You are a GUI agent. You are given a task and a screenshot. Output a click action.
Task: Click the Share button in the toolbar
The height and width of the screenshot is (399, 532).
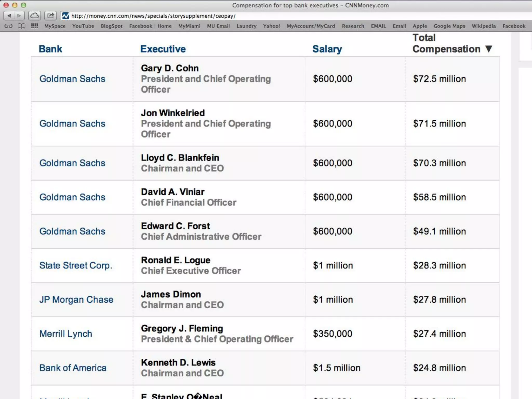point(51,16)
